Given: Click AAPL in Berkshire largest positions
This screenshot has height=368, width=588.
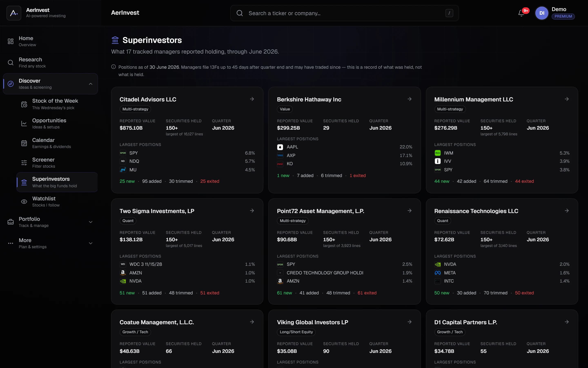Looking at the screenshot, I should pos(345,147).
